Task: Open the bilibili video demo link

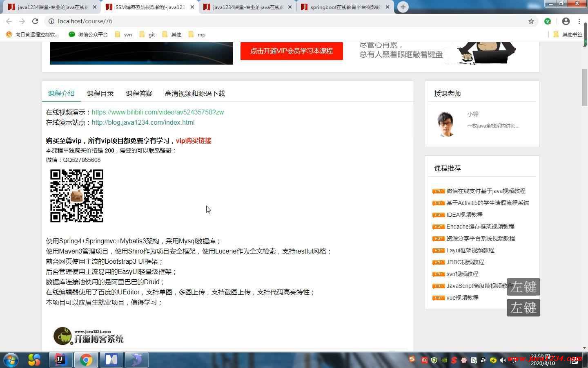Action: [x=158, y=112]
